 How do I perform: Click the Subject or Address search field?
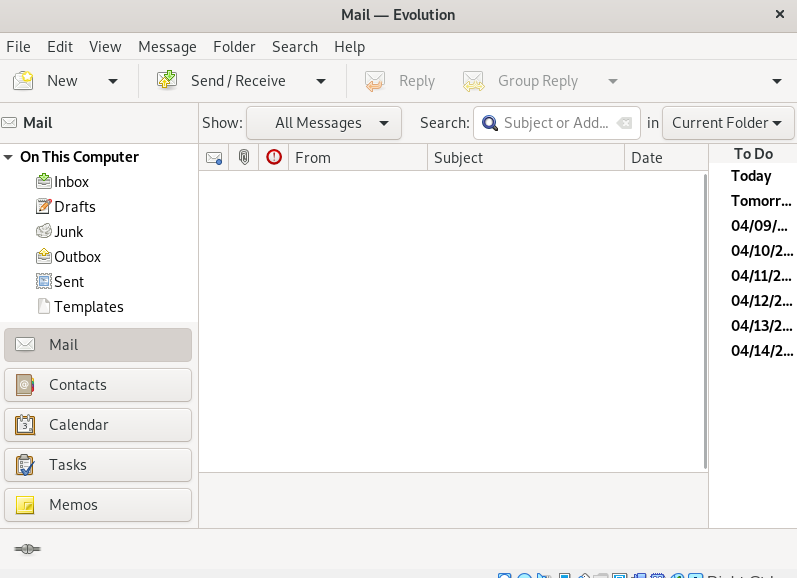(555, 123)
